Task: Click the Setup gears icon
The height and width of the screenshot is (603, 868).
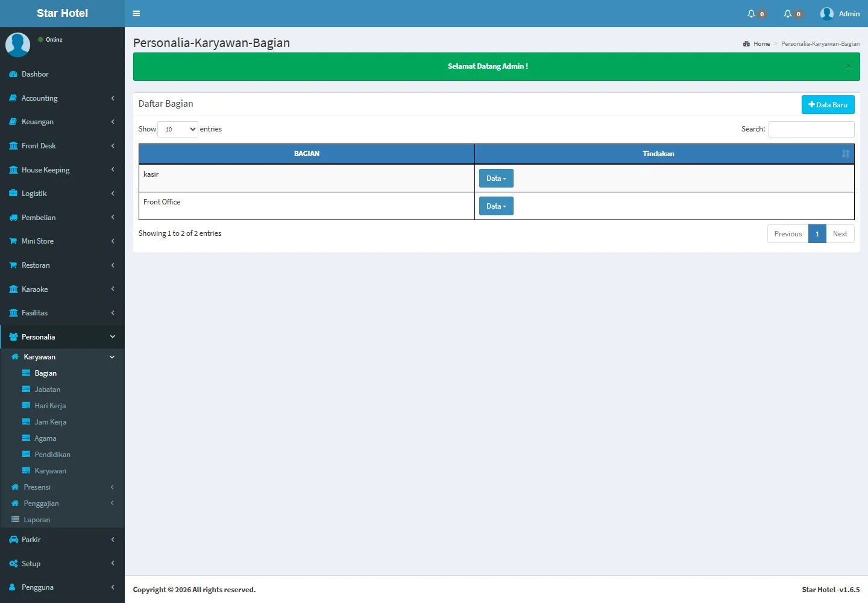Action: 13,564
